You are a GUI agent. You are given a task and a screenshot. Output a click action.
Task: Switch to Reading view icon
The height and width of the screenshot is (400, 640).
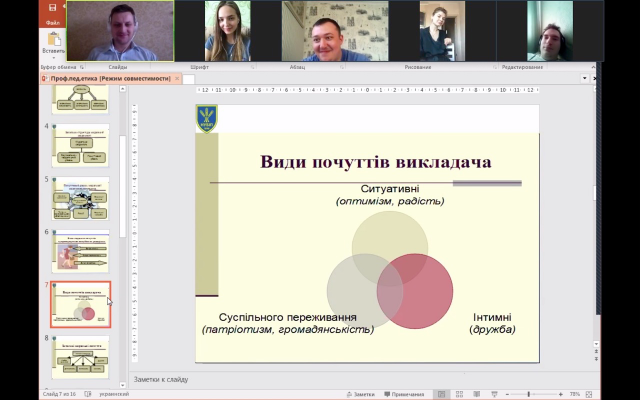(477, 394)
